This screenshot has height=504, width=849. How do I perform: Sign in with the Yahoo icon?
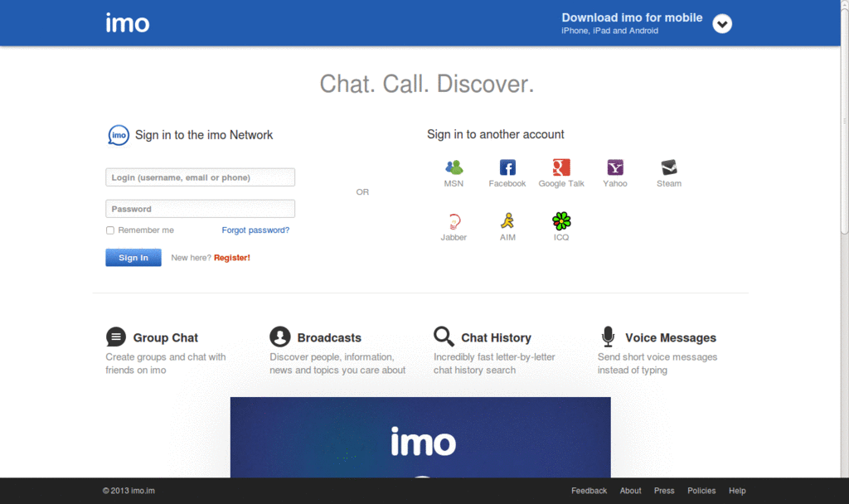[615, 167]
